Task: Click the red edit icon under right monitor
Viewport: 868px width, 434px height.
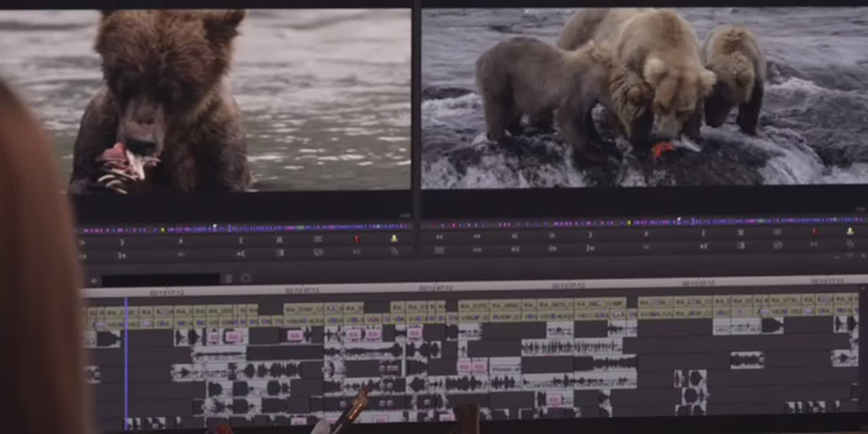Action: pyautogui.click(x=814, y=231)
